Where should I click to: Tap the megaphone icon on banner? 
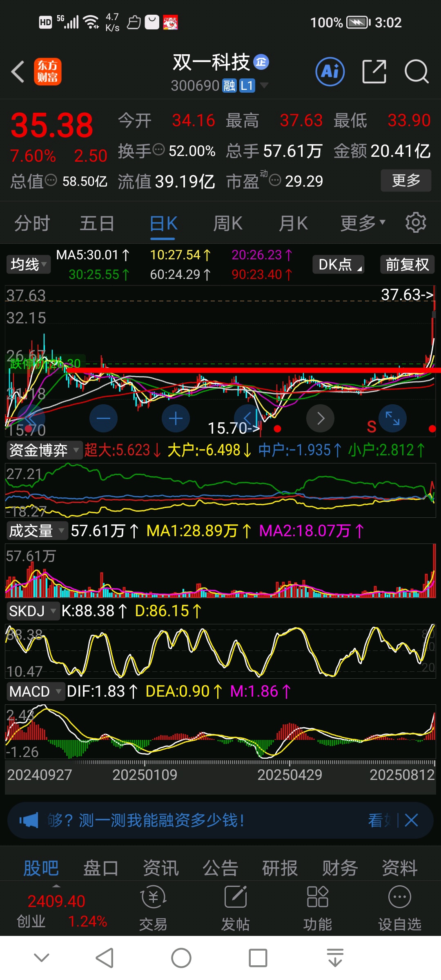point(29,820)
